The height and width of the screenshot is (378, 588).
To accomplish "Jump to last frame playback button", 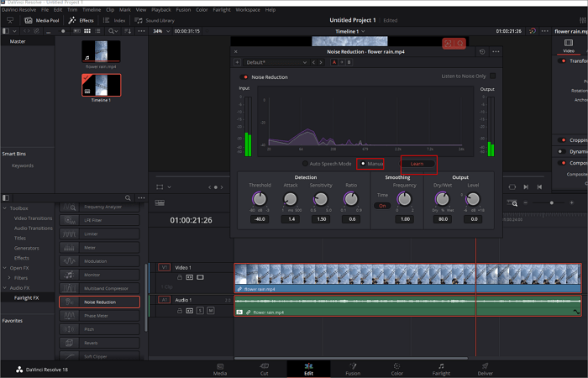I will 526,186.
